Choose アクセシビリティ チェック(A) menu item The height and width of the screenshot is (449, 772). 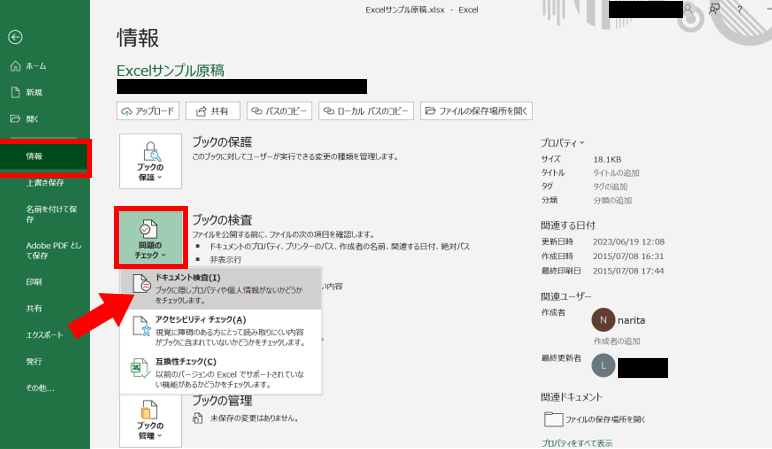click(x=221, y=330)
